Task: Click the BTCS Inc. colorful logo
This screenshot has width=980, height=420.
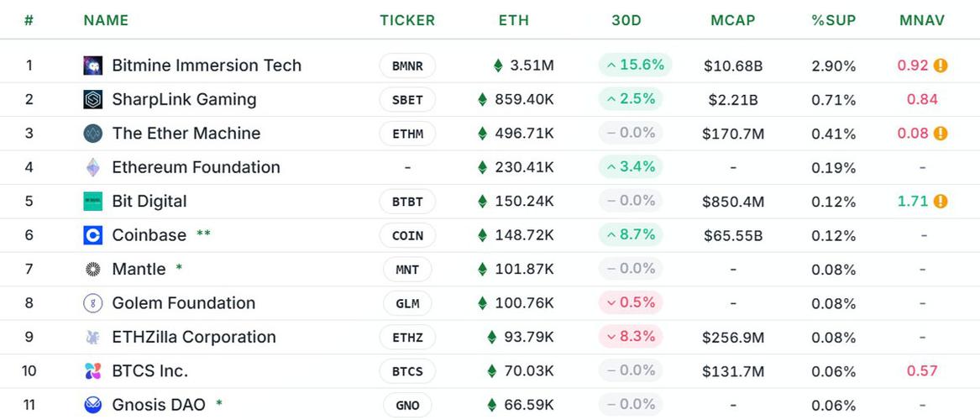Action: tap(93, 371)
